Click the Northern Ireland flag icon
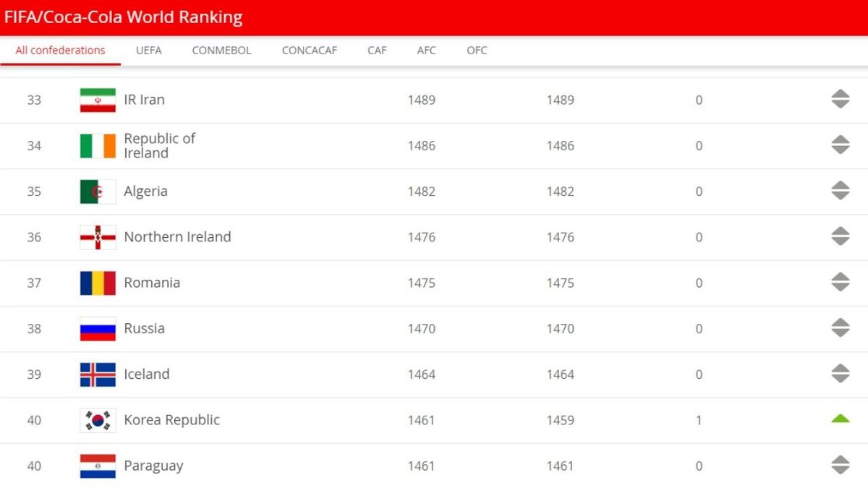Screen dimensions: 868x488 [x=98, y=237]
